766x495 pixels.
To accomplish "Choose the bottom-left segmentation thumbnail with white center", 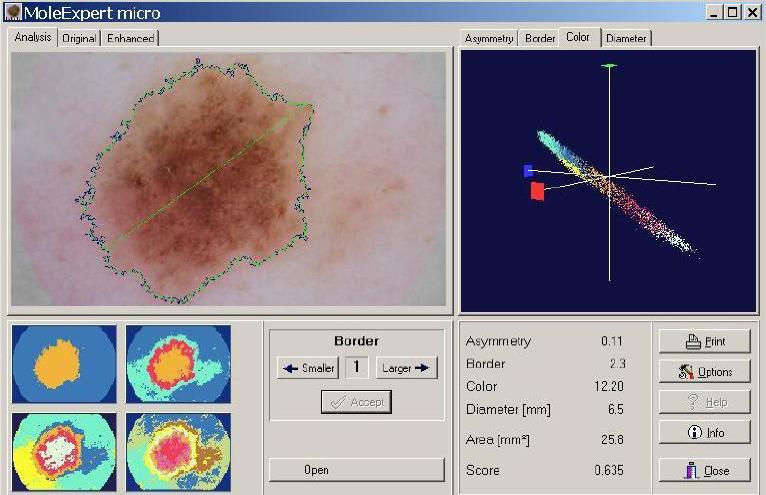I will (x=64, y=452).
